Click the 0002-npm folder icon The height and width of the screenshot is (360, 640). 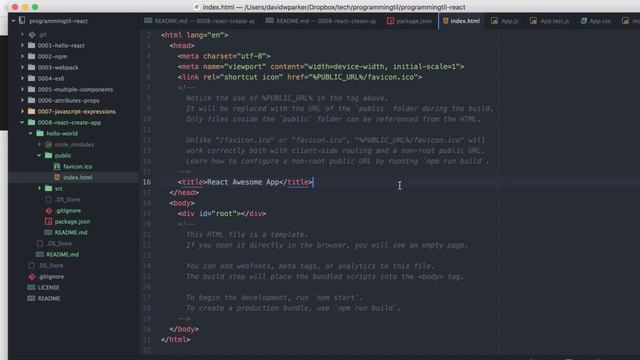tap(31, 56)
